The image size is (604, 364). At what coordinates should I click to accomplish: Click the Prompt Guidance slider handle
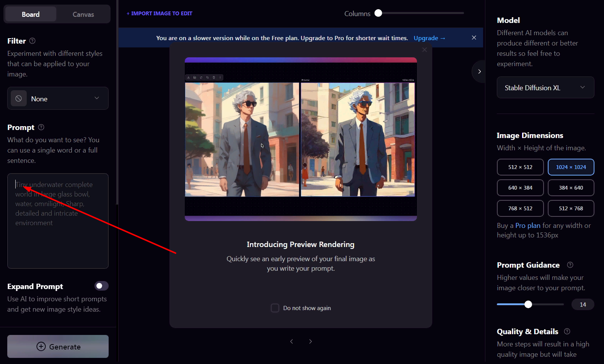[x=528, y=304]
